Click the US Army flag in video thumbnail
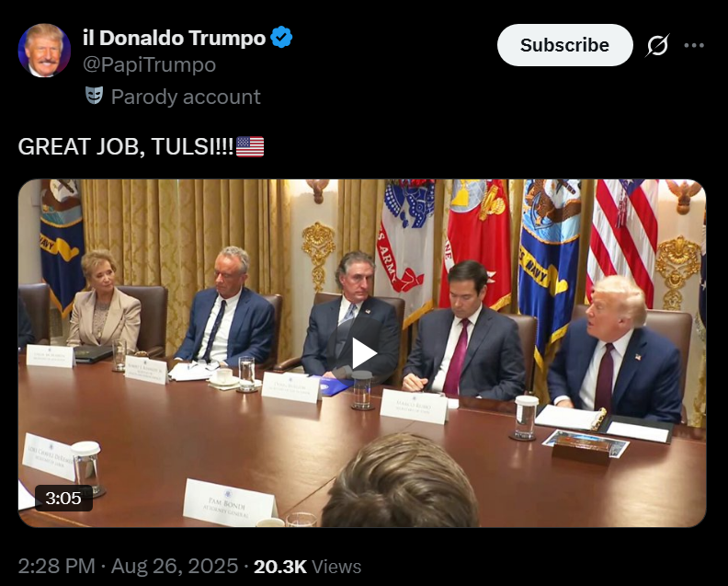728x586 pixels. (x=406, y=244)
